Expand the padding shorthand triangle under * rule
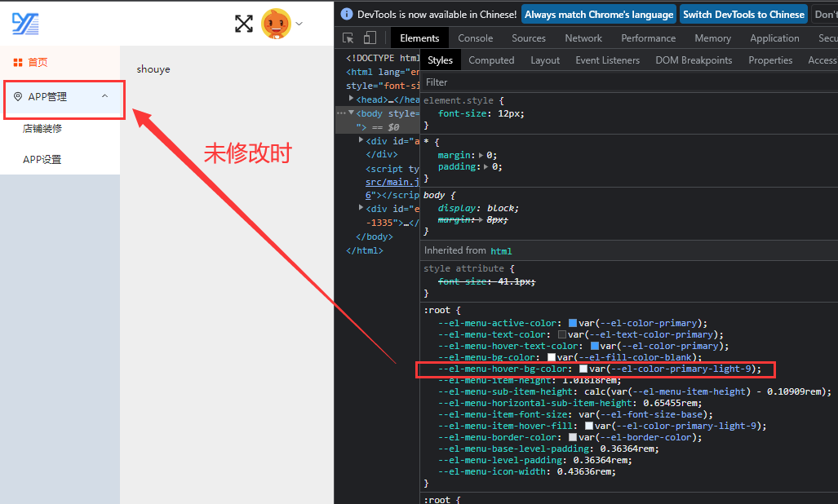 pyautogui.click(x=486, y=167)
